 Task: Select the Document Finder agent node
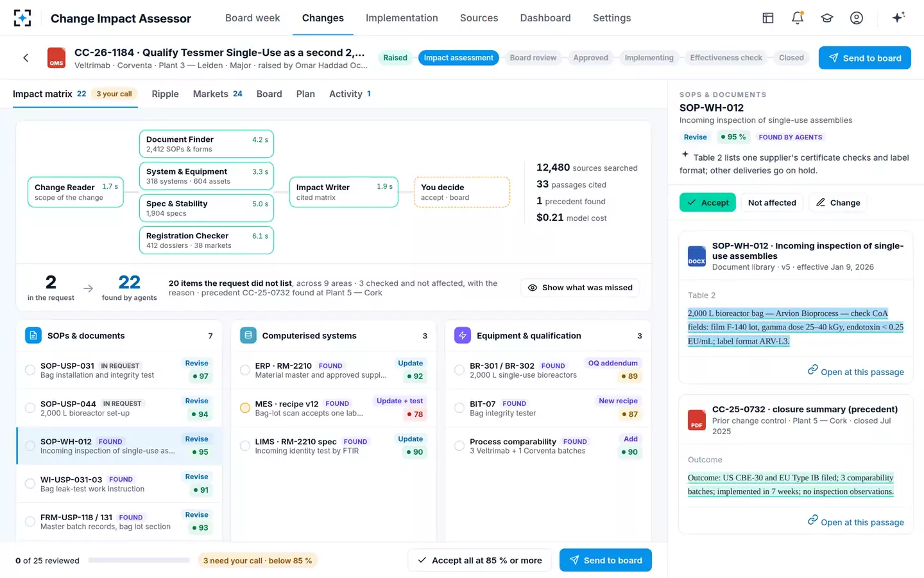pos(207,144)
